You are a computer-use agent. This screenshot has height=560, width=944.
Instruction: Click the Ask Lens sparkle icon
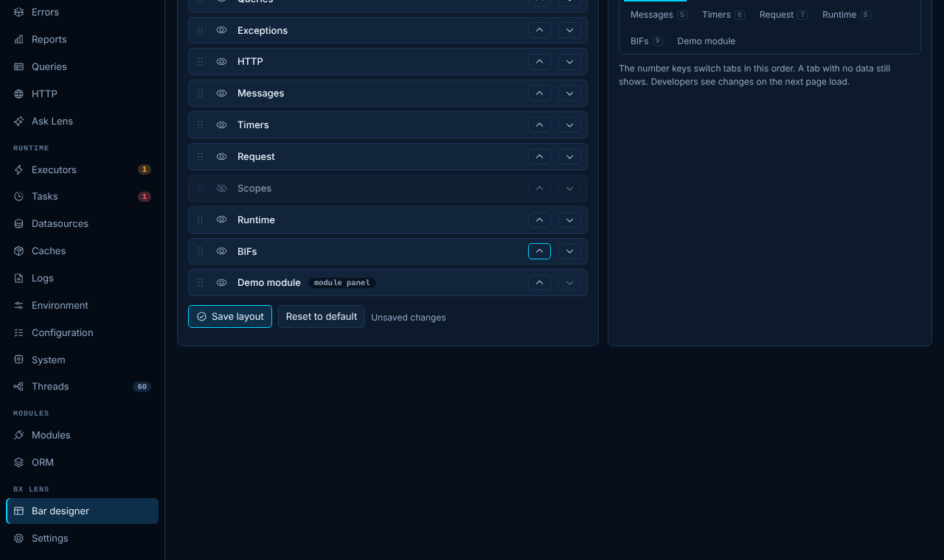point(19,121)
